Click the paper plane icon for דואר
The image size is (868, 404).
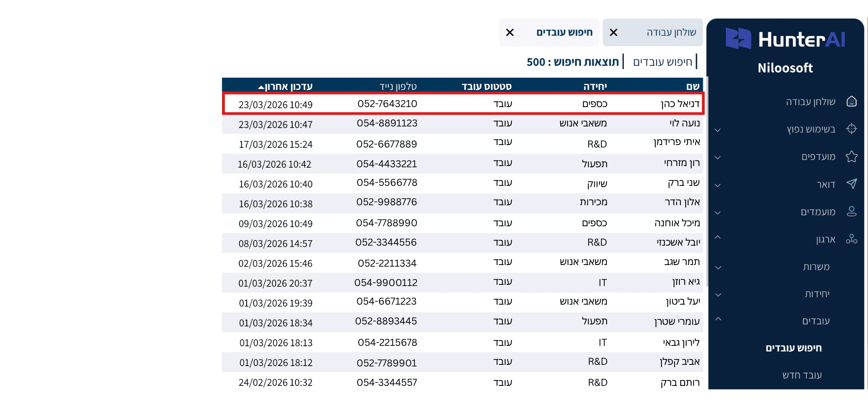point(851,184)
